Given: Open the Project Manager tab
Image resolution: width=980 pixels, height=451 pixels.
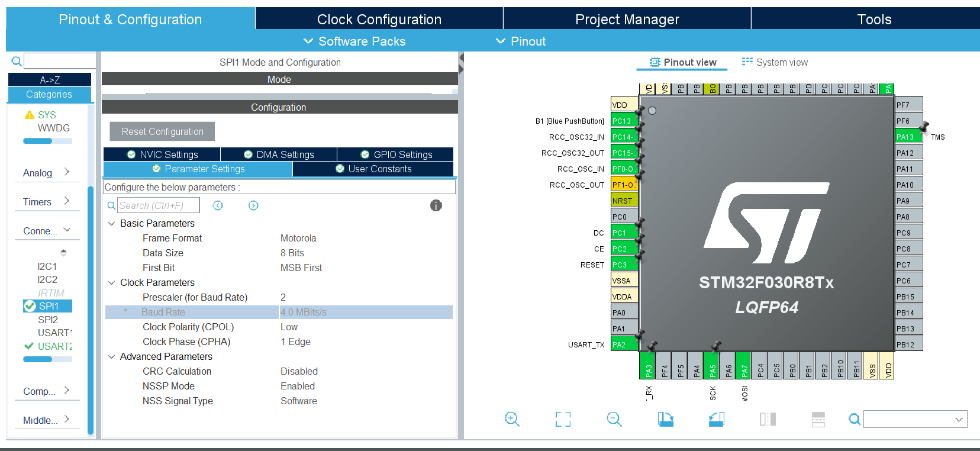Looking at the screenshot, I should [x=627, y=19].
